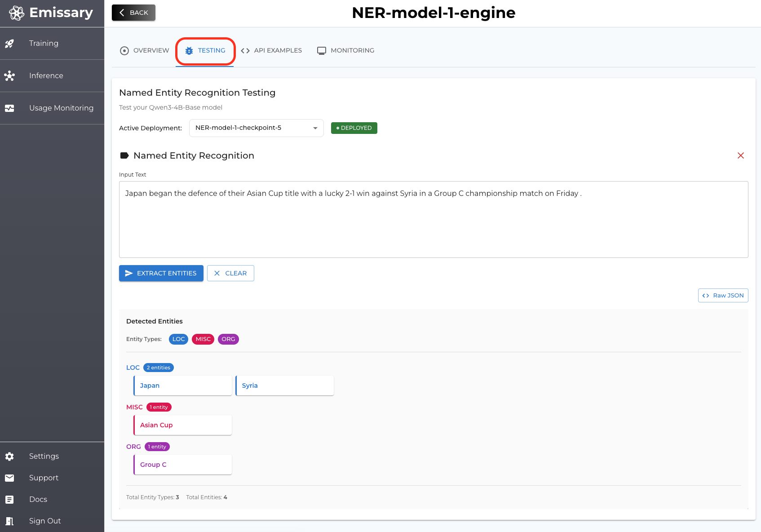Show Raw JSON output
761x532 pixels.
point(723,296)
